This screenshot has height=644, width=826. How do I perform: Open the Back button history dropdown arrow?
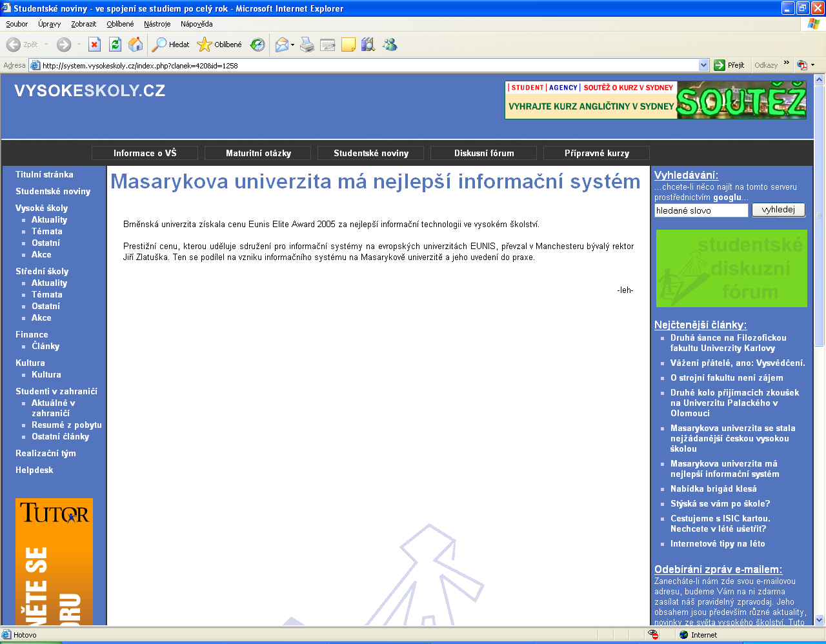[x=46, y=45]
